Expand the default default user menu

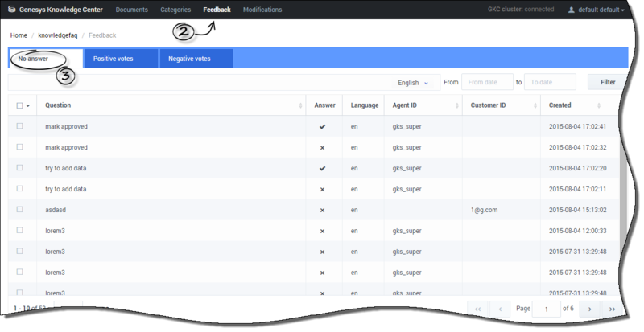tap(601, 10)
